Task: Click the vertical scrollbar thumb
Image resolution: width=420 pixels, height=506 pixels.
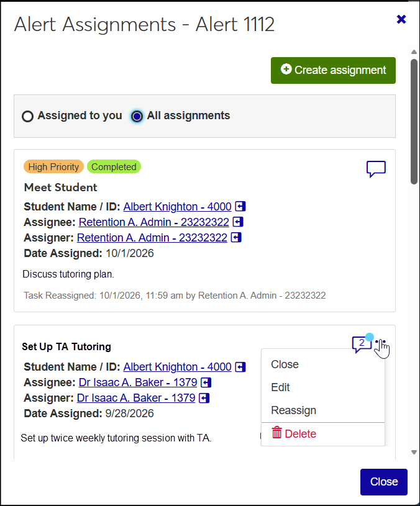Action: 414,122
